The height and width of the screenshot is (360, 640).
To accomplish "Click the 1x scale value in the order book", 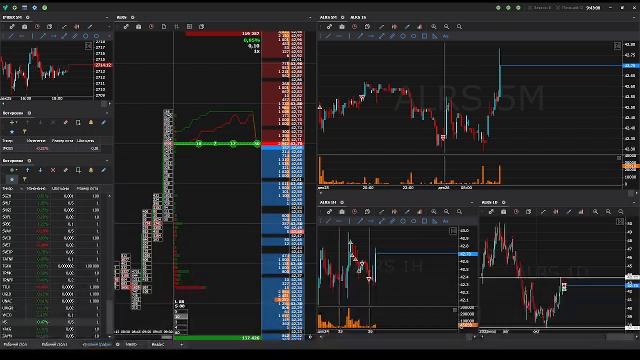I will coord(256,51).
